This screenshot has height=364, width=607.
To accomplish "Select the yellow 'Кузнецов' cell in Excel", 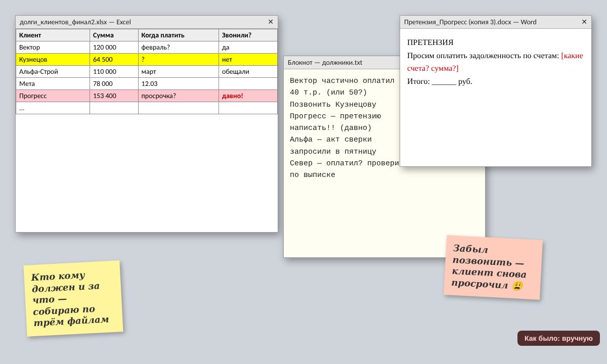I will click(53, 60).
